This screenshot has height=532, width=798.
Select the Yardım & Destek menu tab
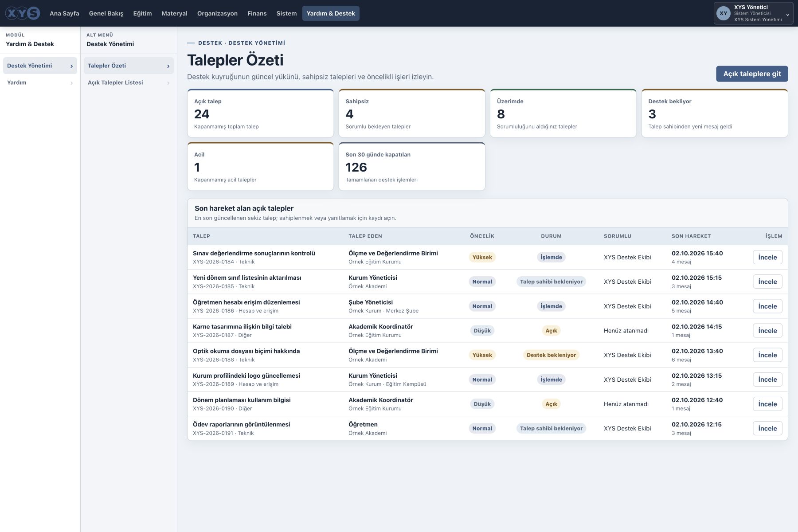[x=331, y=13]
